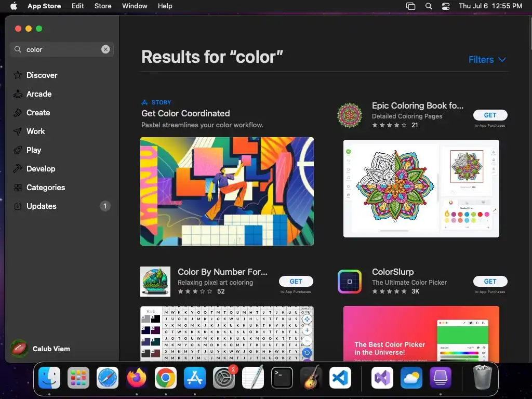The image size is (532, 399).
Task: Open the Color By Number app icon
Action: click(x=155, y=282)
